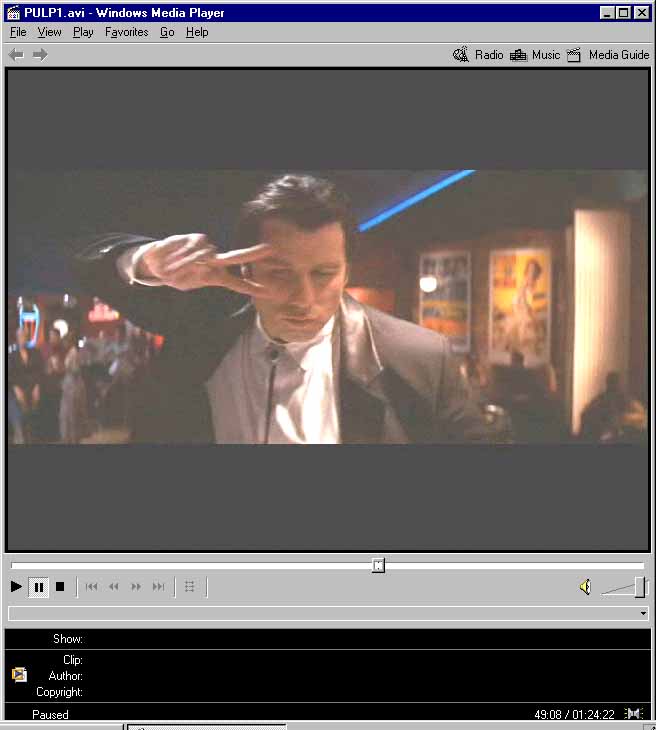Open the File menu

tap(18, 32)
